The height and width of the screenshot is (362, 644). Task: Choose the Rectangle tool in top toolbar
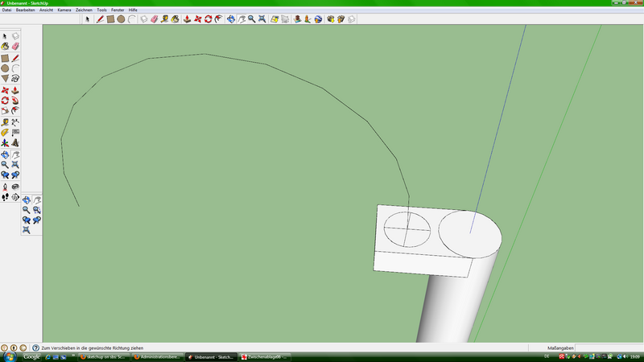pyautogui.click(x=110, y=19)
